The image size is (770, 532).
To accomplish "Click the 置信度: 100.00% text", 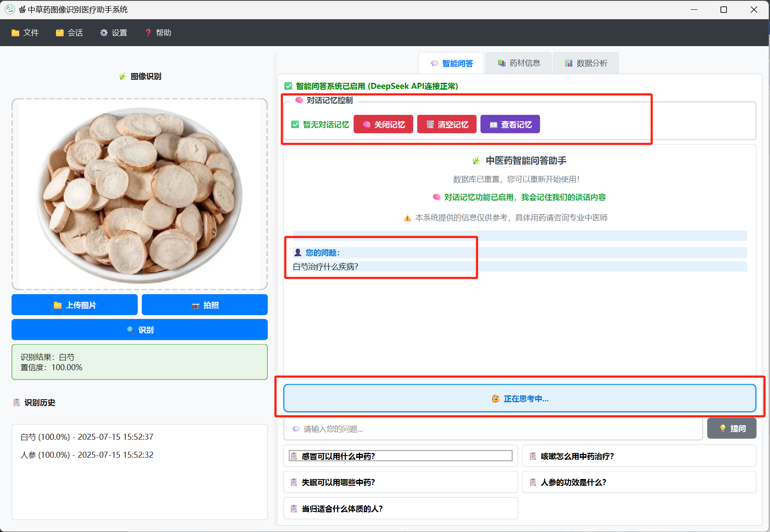I will coord(51,367).
